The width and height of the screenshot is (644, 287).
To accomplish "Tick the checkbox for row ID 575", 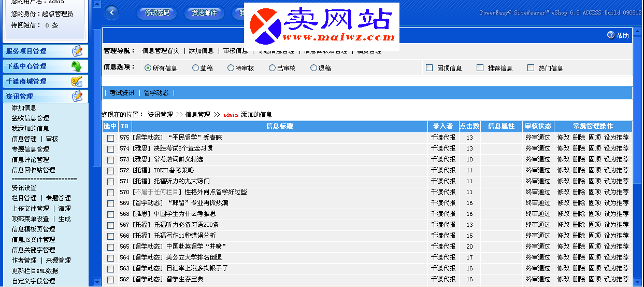I will point(110,138).
